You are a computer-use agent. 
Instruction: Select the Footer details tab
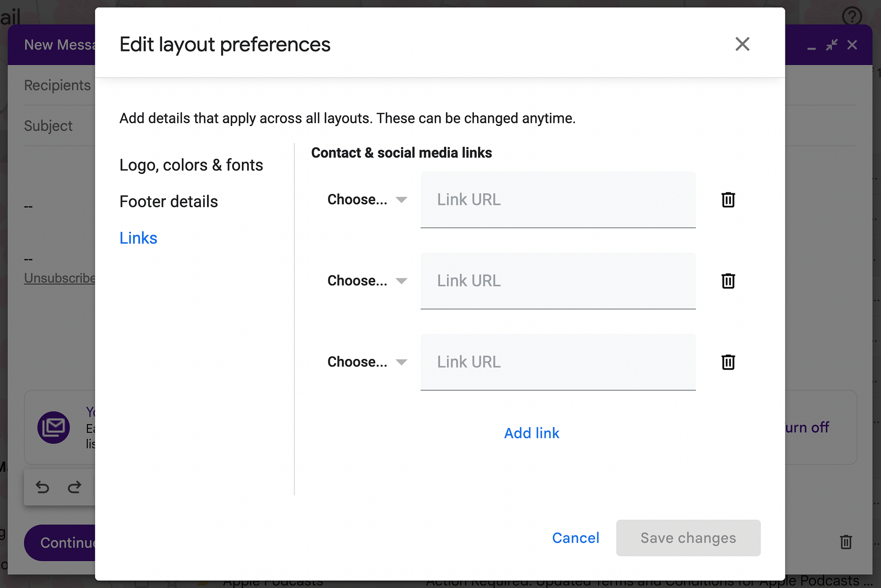point(169,201)
